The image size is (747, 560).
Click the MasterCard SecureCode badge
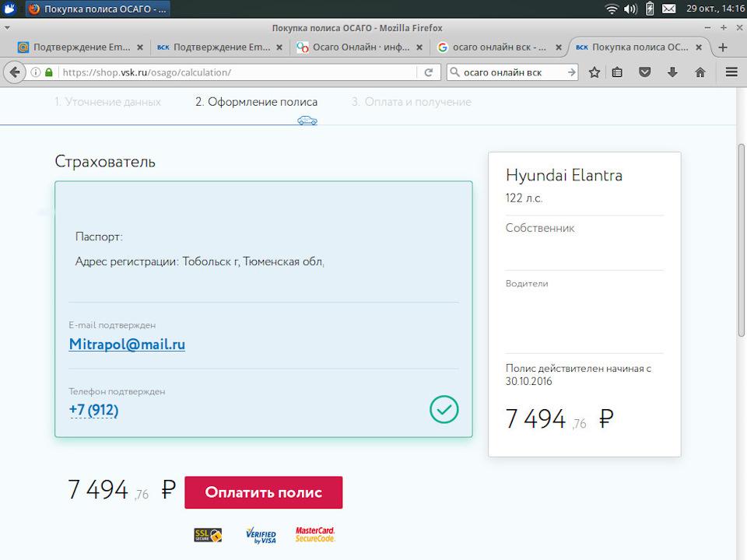(x=314, y=534)
